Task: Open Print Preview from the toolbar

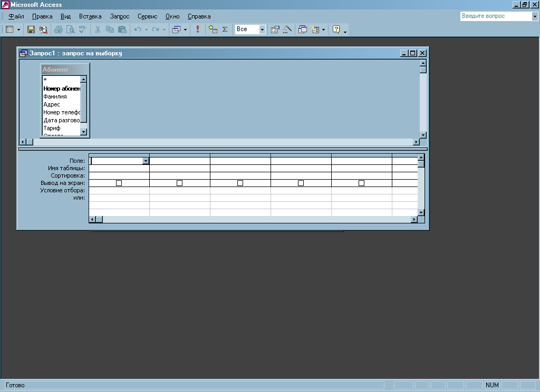Action: coord(70,30)
